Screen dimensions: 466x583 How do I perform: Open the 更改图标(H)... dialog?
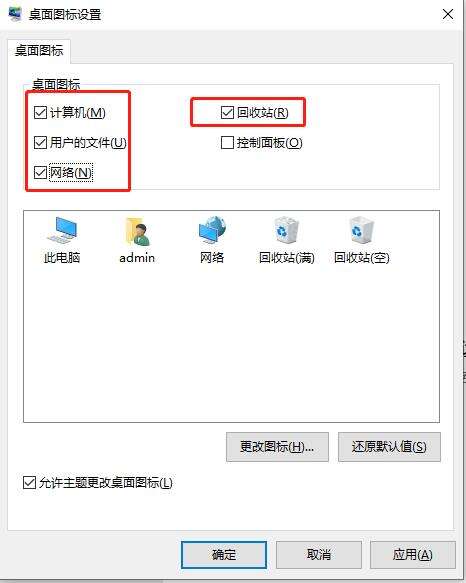(x=277, y=447)
